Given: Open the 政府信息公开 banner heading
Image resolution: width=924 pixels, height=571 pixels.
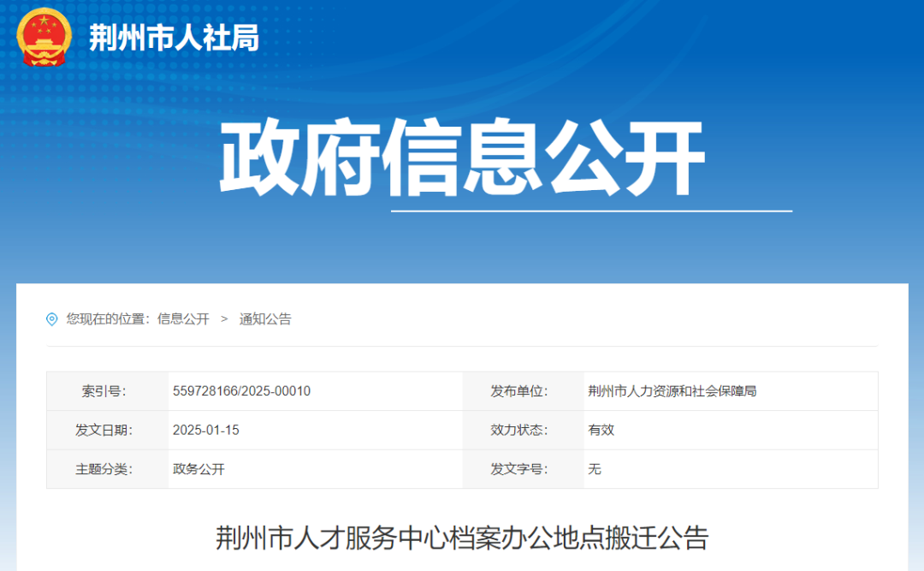Looking at the screenshot, I should coord(462,158).
